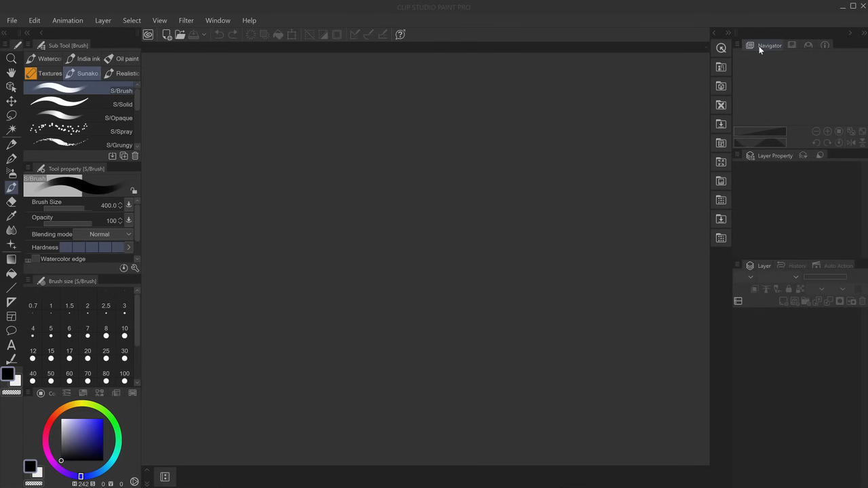Select the Move layer tool
Image resolution: width=868 pixels, height=488 pixels.
(x=11, y=101)
